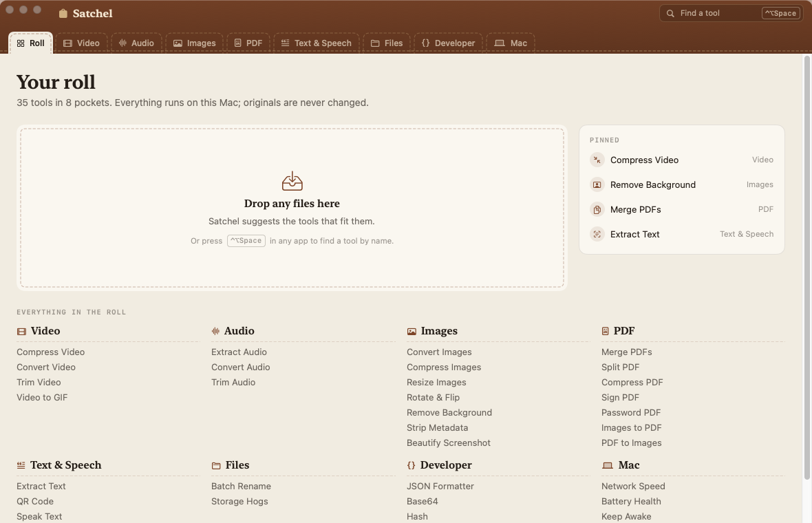Click the Compress Video pinned icon

(597, 160)
